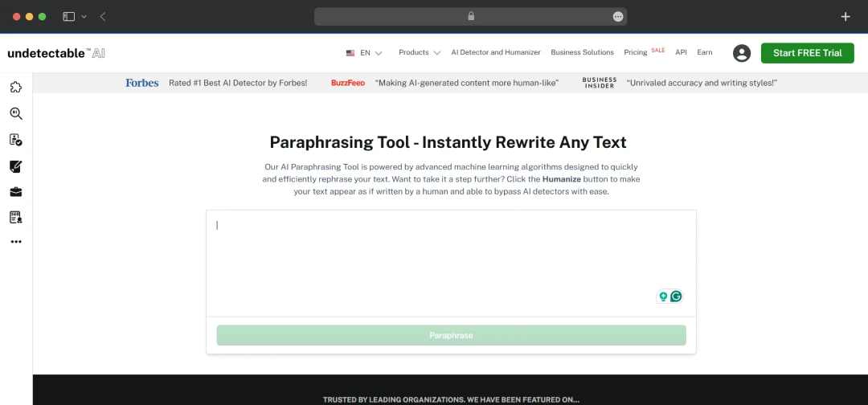Go to Business Solutions
This screenshot has height=405, width=868.
point(583,52)
